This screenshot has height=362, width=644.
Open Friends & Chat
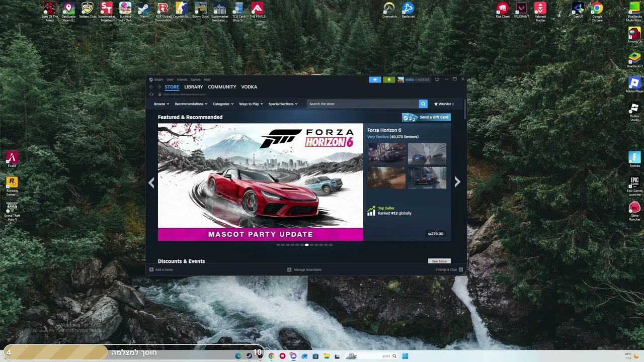click(449, 269)
